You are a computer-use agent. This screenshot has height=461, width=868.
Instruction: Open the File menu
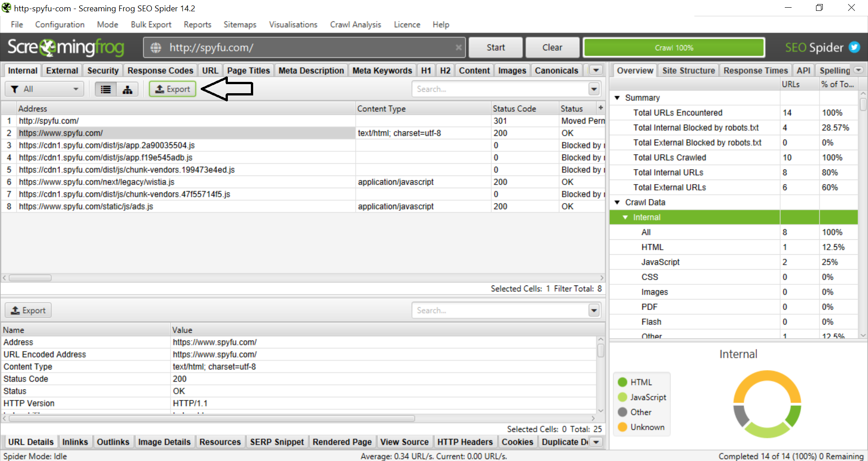(17, 24)
